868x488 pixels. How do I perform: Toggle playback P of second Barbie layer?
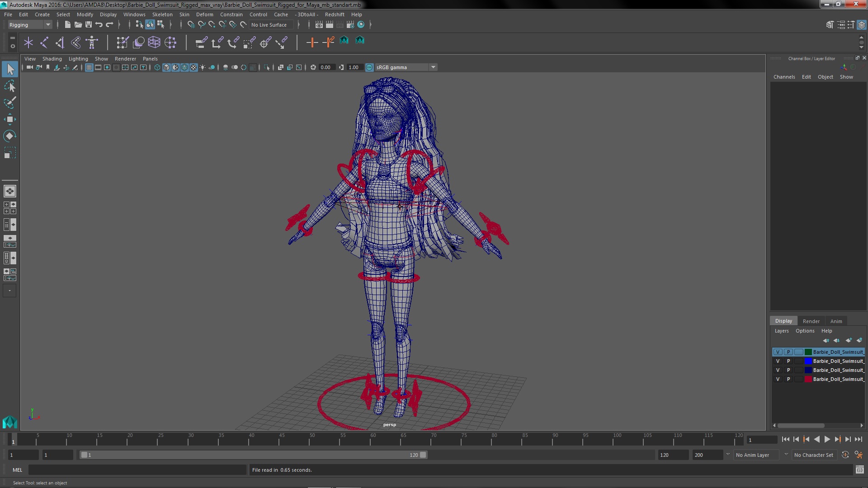(788, 361)
